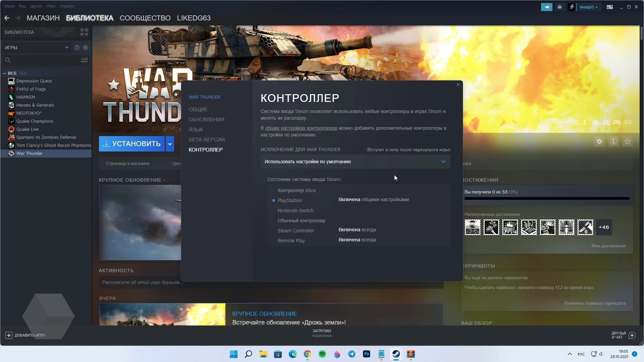Open WinRAR from taskbar

[411, 354]
